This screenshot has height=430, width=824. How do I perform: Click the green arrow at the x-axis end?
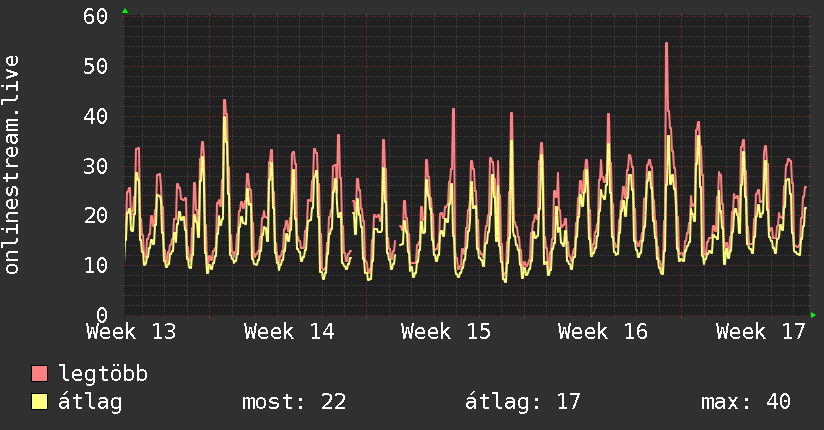pyautogui.click(x=813, y=315)
